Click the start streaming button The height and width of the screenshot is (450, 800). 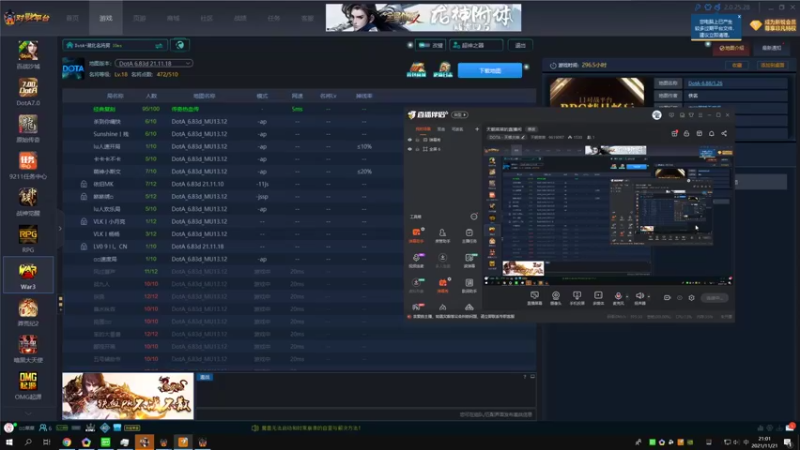click(714, 297)
